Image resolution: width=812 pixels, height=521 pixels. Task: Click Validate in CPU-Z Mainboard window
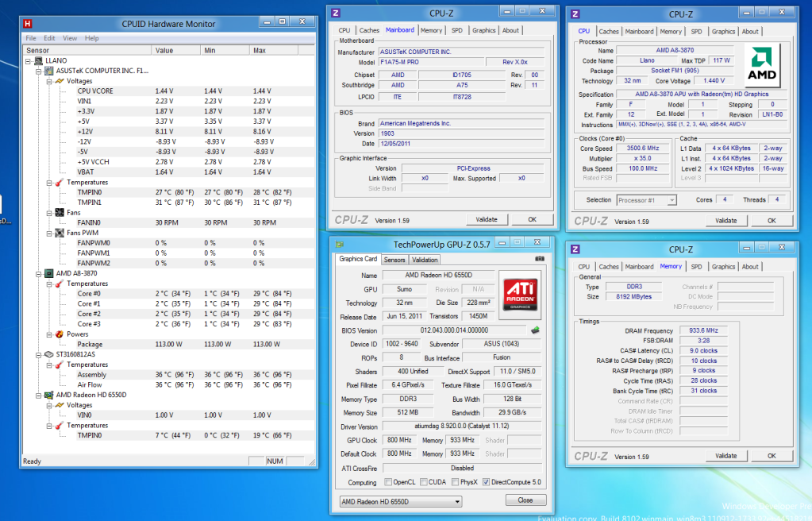tap(487, 220)
